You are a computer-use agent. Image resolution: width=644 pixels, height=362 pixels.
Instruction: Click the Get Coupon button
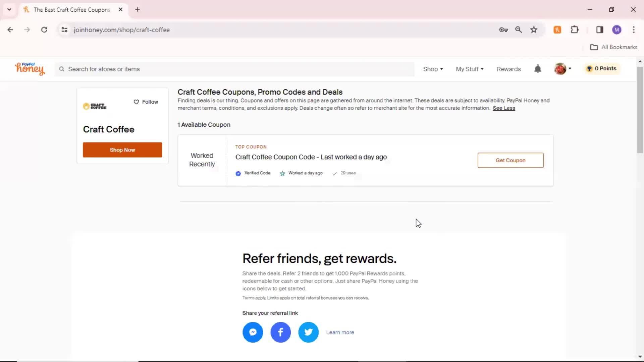[x=510, y=160]
